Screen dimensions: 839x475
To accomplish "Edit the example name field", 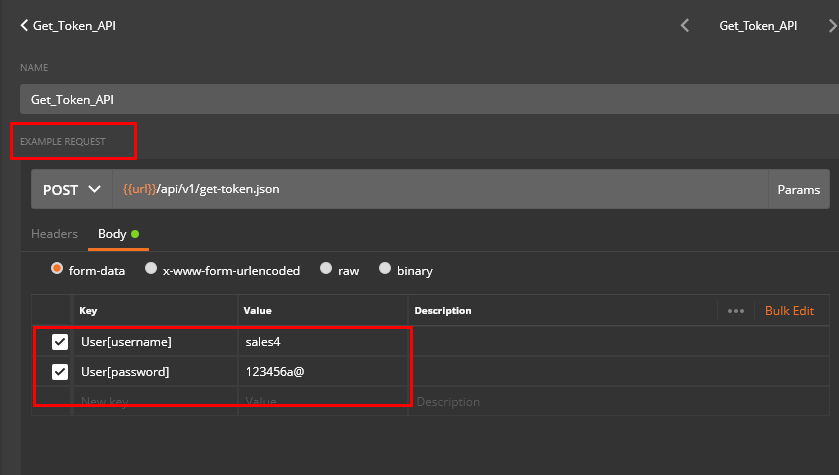I will coord(420,99).
